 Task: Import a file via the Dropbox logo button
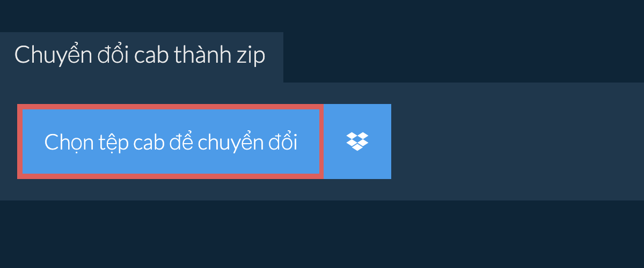[x=357, y=142]
